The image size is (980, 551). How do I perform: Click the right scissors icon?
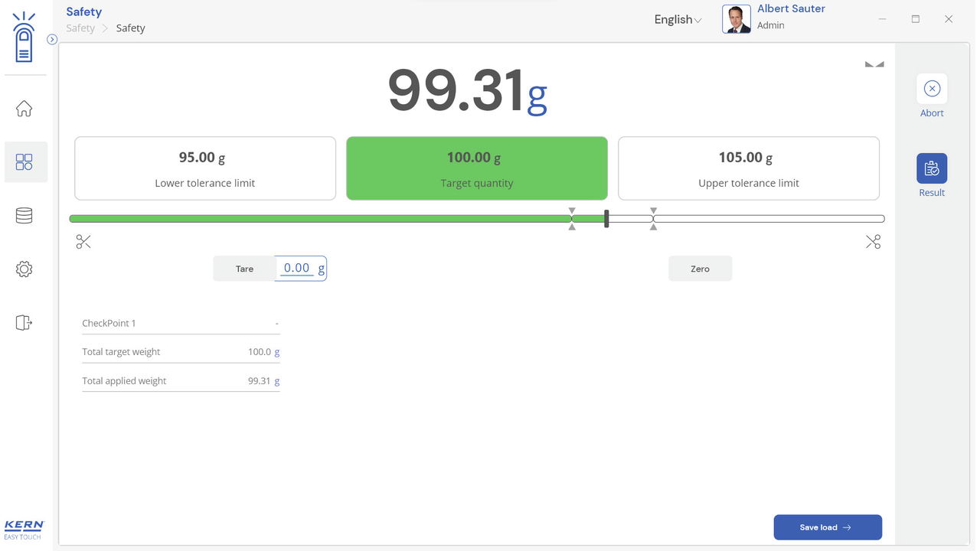[x=873, y=242]
